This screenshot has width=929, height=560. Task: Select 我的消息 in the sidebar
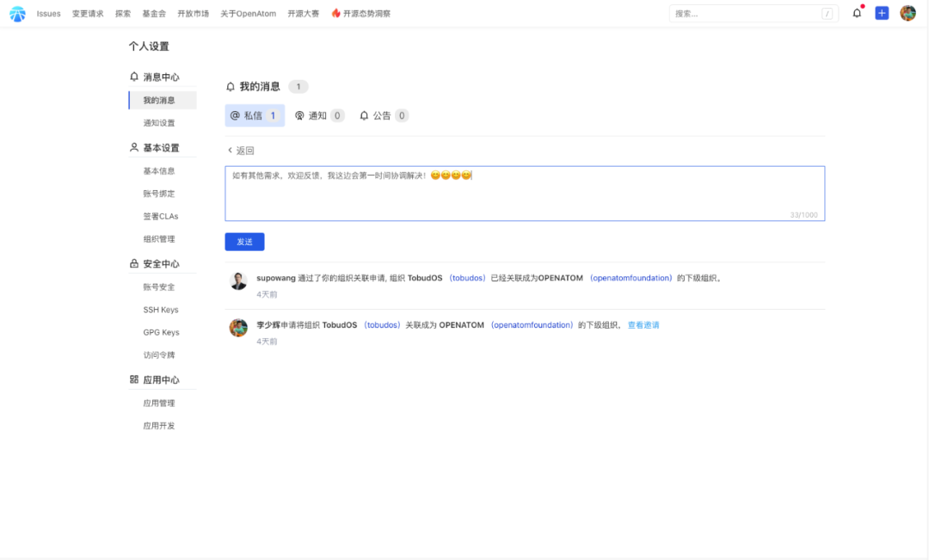tap(163, 100)
